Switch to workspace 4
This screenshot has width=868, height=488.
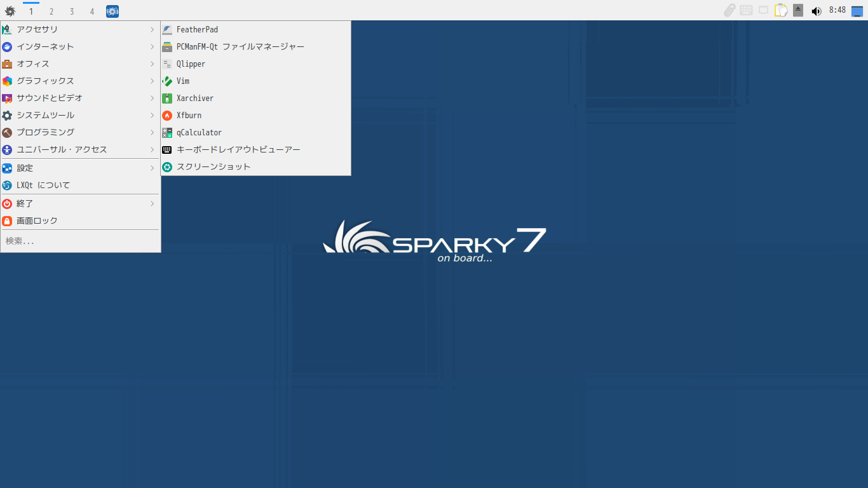tap(92, 11)
